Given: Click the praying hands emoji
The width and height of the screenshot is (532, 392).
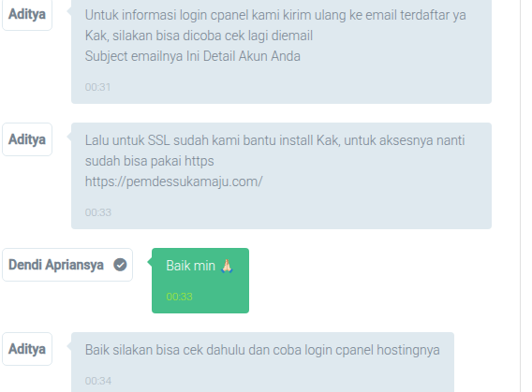Looking at the screenshot, I should coord(227,266).
